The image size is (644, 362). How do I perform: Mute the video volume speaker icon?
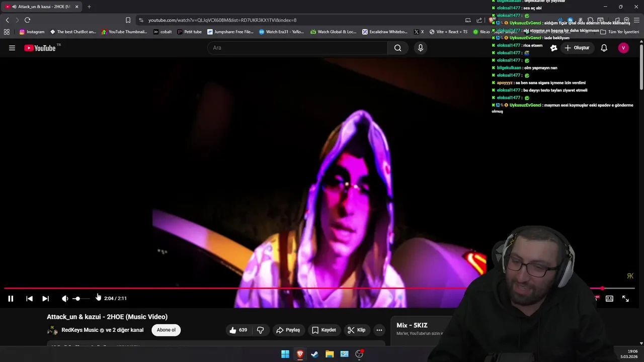(x=65, y=299)
